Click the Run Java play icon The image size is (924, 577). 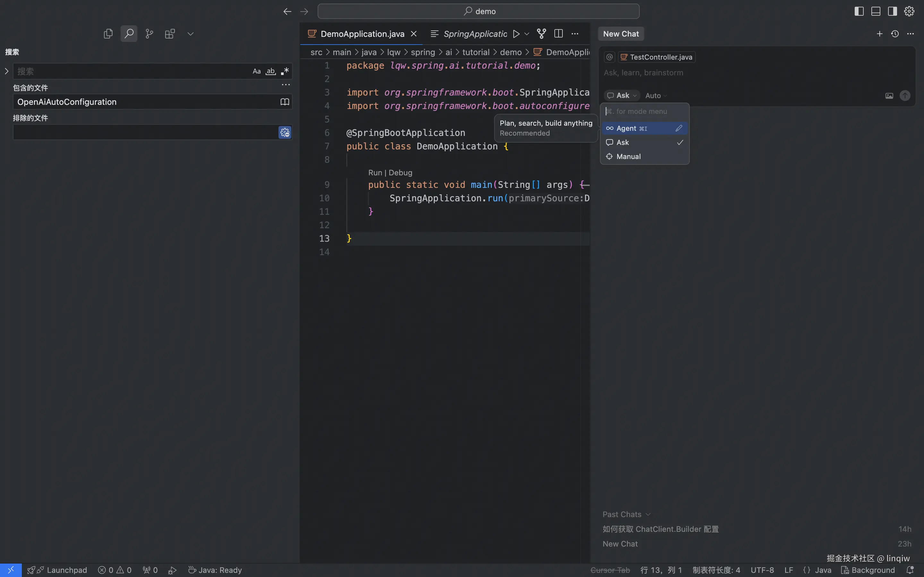point(516,34)
